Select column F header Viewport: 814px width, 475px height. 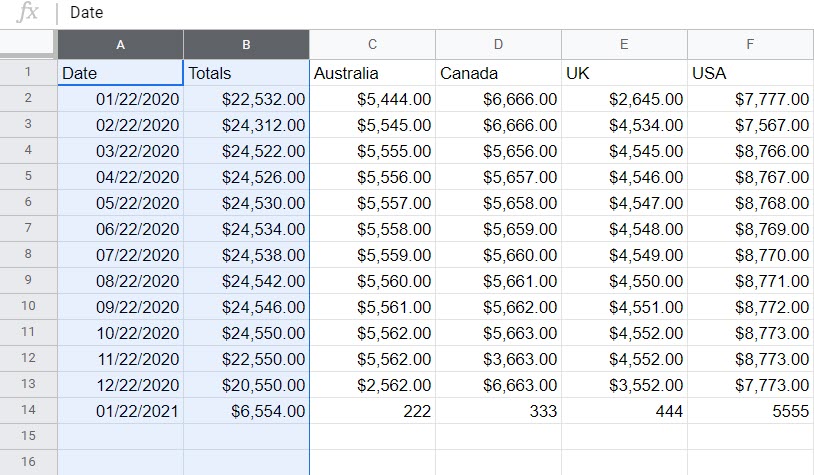[750, 44]
